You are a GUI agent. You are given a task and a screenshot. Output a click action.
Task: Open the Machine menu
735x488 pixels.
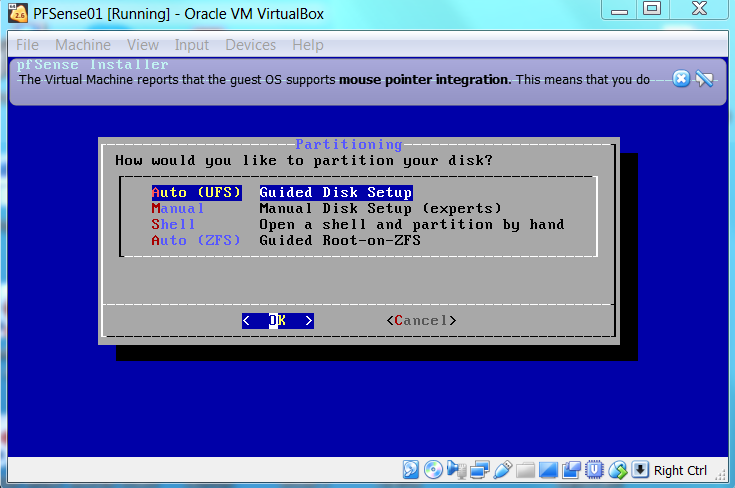tap(83, 45)
